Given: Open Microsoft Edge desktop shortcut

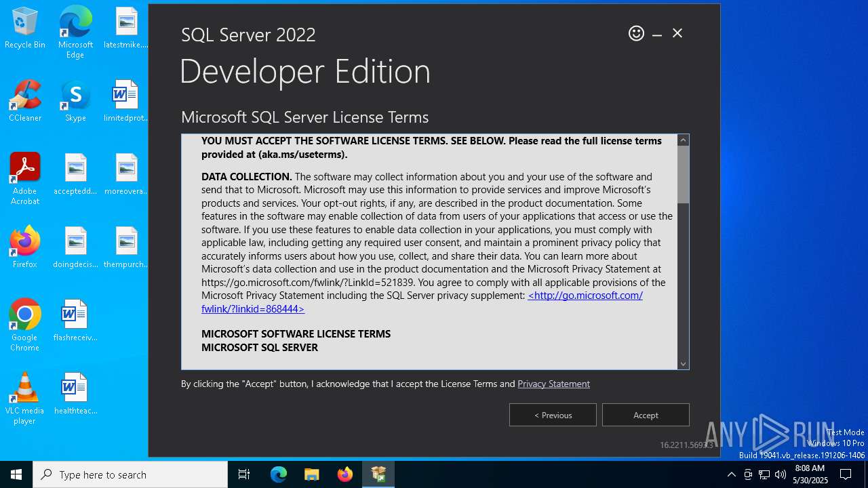Looking at the screenshot, I should click(x=75, y=33).
